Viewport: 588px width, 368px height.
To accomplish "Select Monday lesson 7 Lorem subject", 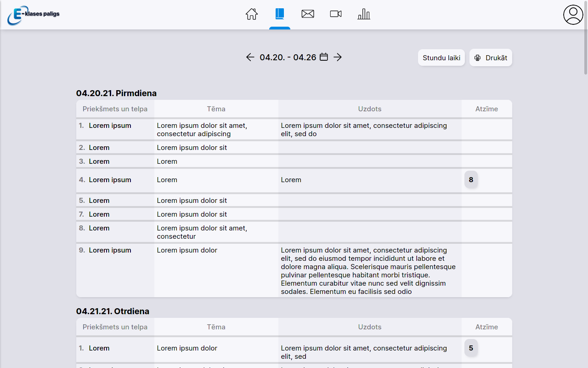I will 99,214.
